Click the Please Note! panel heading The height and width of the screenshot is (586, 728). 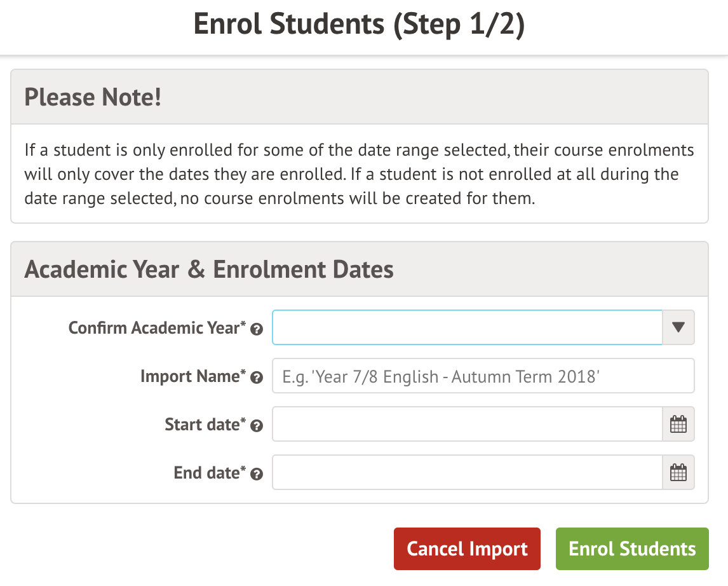(x=93, y=97)
